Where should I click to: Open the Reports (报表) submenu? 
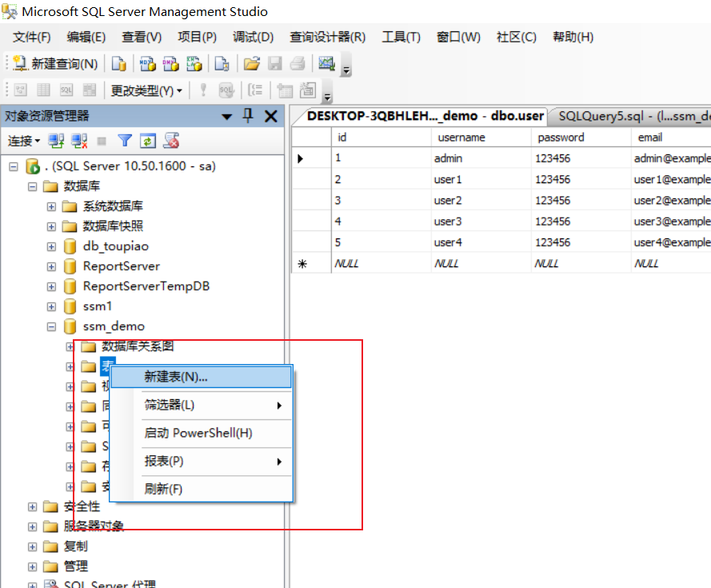[x=202, y=461]
